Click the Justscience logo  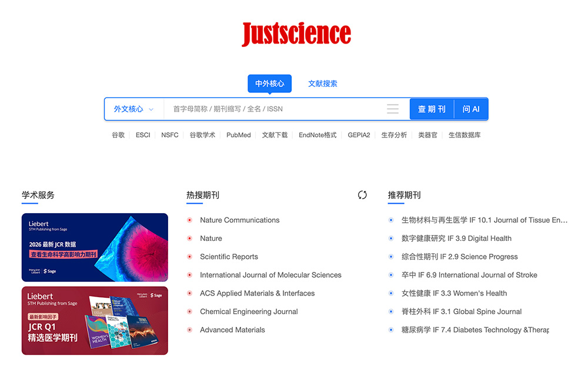point(296,33)
